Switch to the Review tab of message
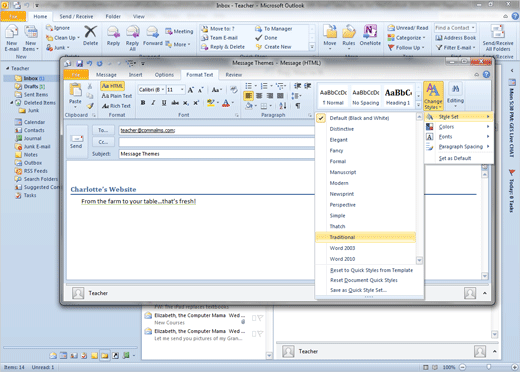 [234, 75]
